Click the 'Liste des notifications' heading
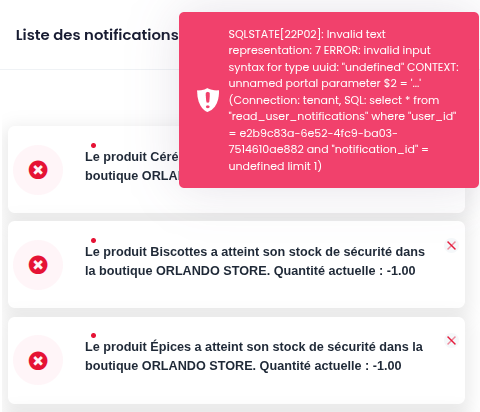Screen dimensions: 480x412 point(97,35)
